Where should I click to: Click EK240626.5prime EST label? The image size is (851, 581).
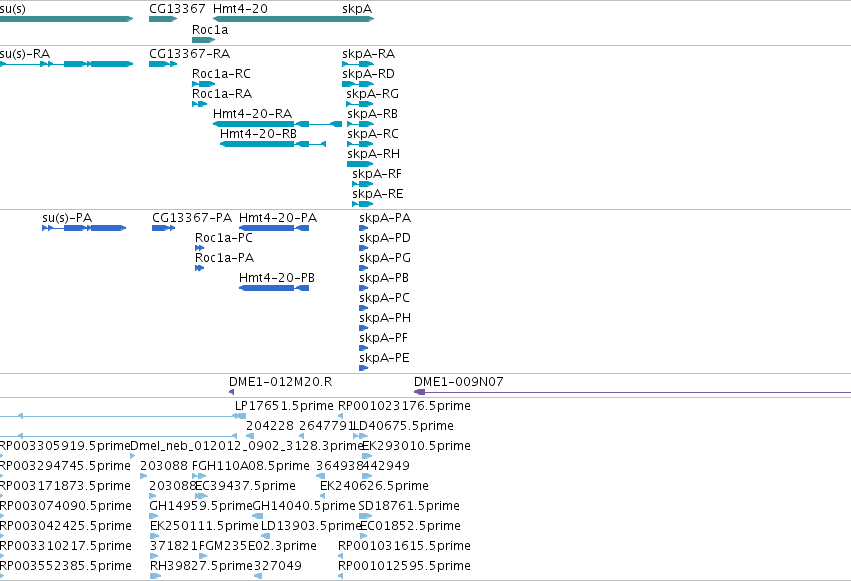pos(374,487)
